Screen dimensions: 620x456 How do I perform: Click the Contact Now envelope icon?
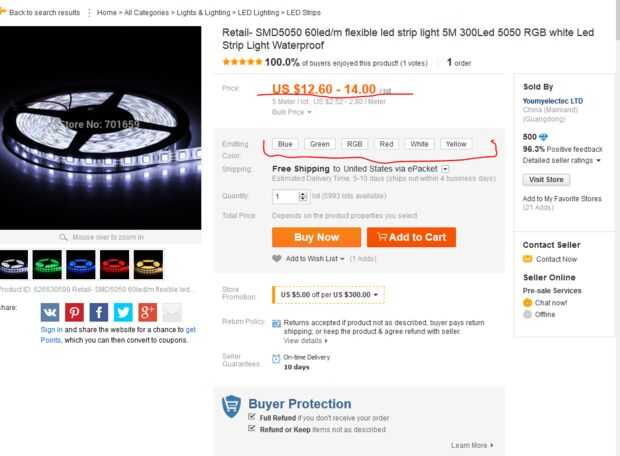tap(528, 259)
